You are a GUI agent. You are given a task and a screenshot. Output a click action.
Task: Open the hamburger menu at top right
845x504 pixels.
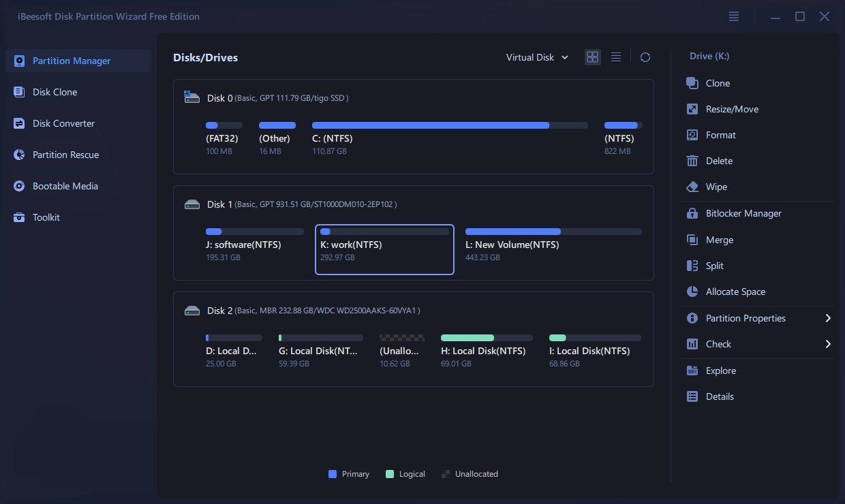tap(733, 16)
